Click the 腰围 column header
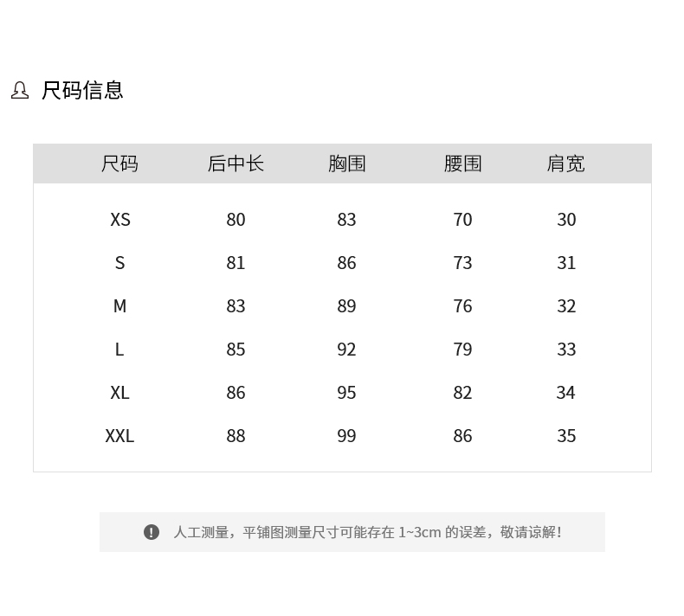Viewport: 684px width, 616px height. click(462, 164)
